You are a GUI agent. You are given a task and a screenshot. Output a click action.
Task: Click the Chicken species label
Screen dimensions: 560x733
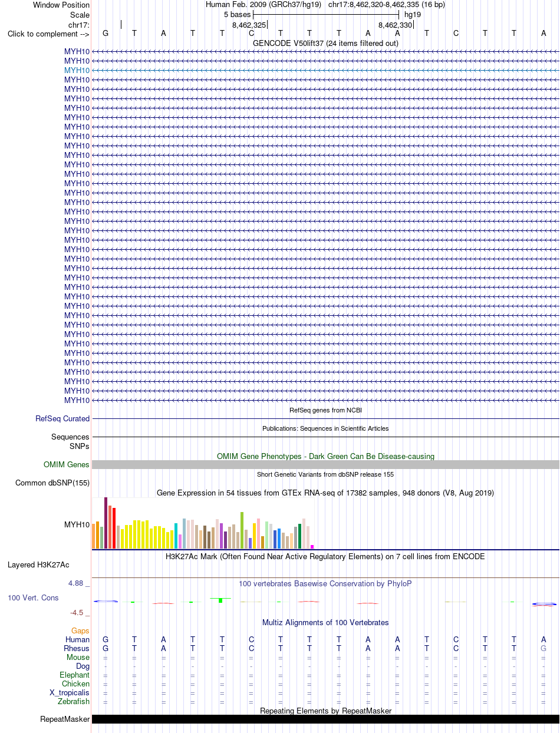click(76, 684)
